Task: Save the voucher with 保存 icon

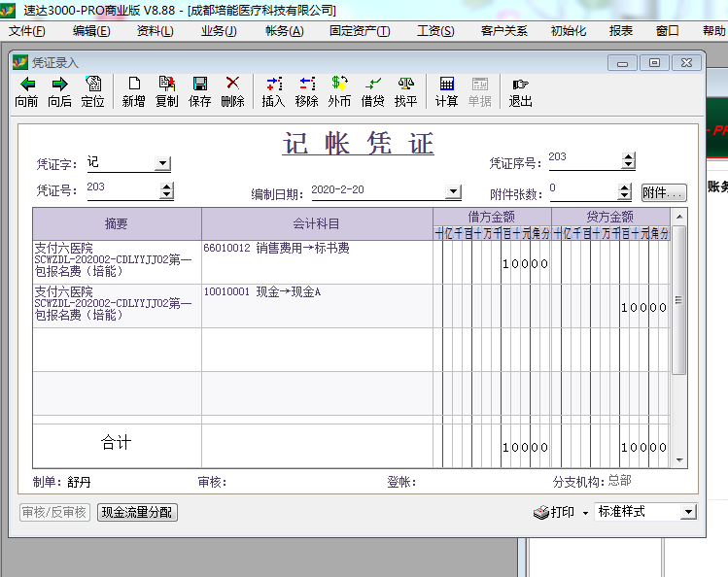Action: pos(200,84)
